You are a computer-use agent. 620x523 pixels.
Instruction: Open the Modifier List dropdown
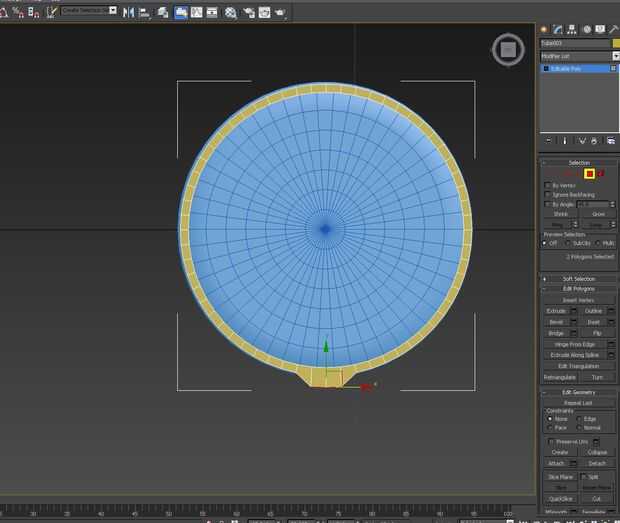(x=579, y=56)
